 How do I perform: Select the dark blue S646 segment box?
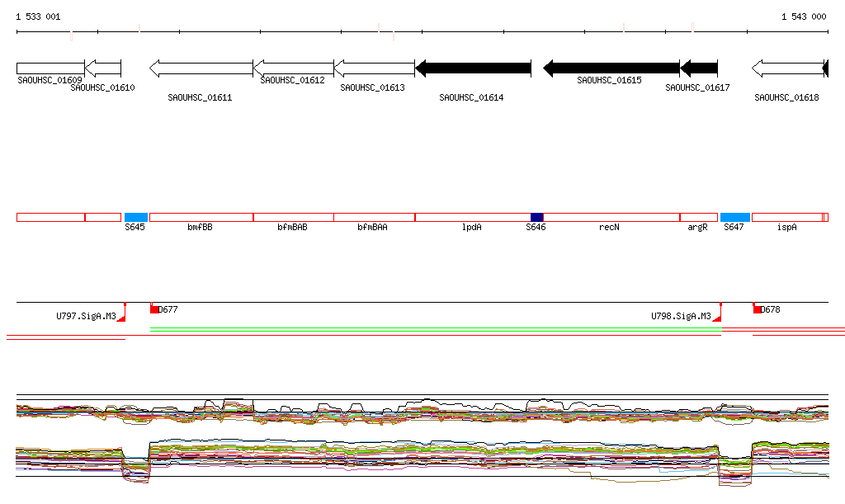pyautogui.click(x=536, y=217)
